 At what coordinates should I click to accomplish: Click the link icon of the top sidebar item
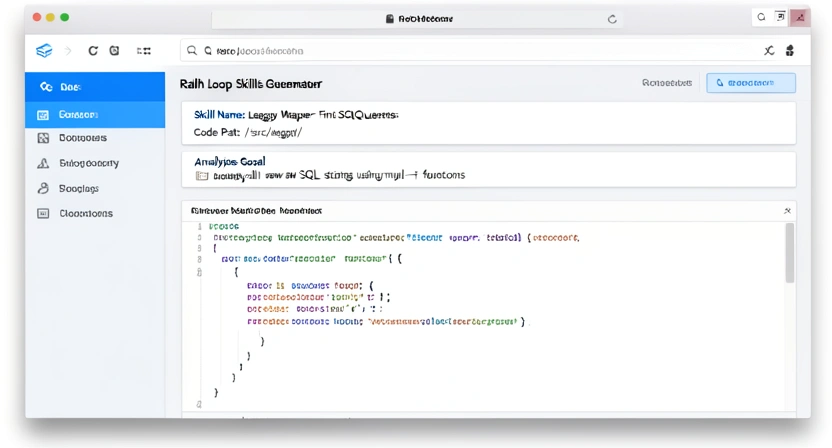coord(46,87)
